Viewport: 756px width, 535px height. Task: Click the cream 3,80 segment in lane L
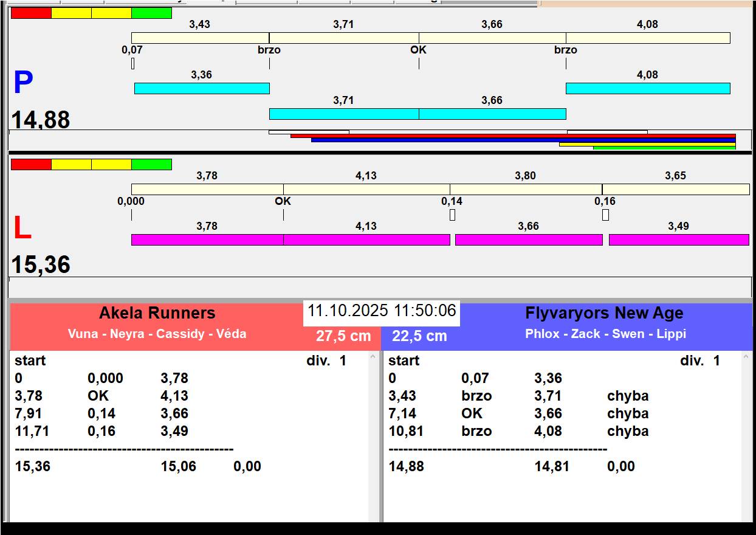pyautogui.click(x=526, y=189)
